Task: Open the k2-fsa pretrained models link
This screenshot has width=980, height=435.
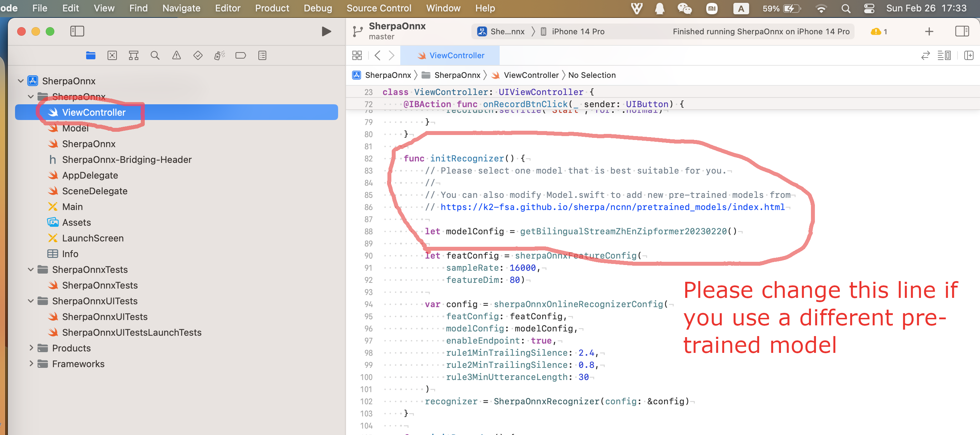Action: 613,207
